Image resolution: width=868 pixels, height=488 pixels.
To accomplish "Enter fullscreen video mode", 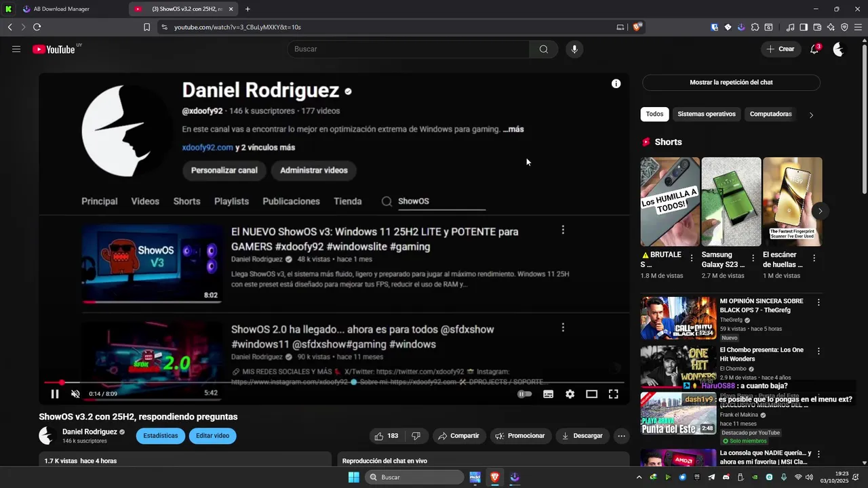I will 613,394.
